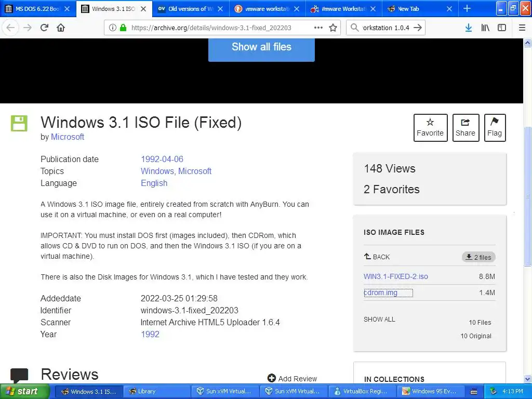Open Firefox hamburger menu

(x=522, y=28)
